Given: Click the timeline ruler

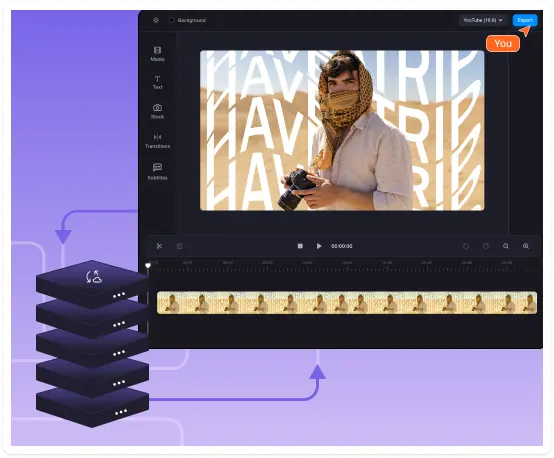Looking at the screenshot, I should 346,266.
